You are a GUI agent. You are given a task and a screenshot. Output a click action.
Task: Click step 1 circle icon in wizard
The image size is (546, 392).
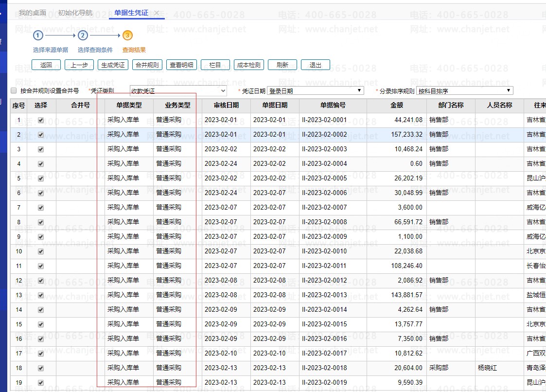[38, 36]
